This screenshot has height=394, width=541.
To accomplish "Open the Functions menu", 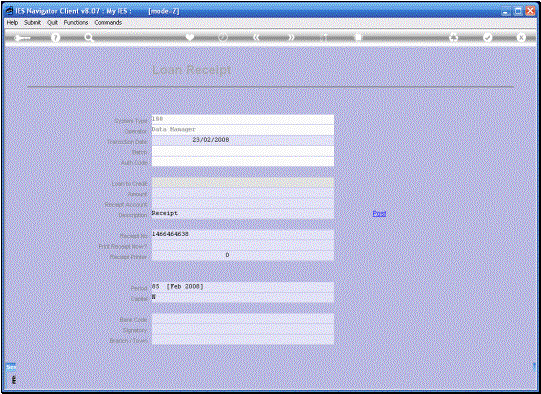I will click(76, 22).
